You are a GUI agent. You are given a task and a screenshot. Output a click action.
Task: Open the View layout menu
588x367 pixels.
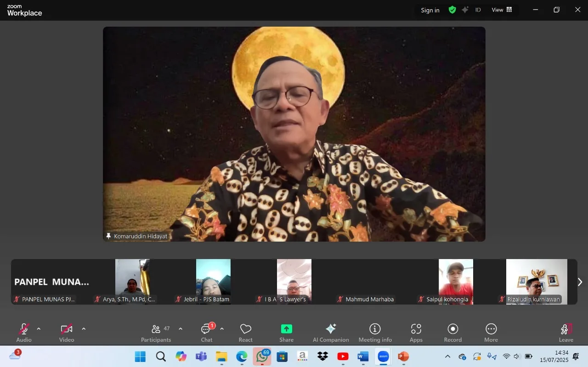tap(502, 10)
